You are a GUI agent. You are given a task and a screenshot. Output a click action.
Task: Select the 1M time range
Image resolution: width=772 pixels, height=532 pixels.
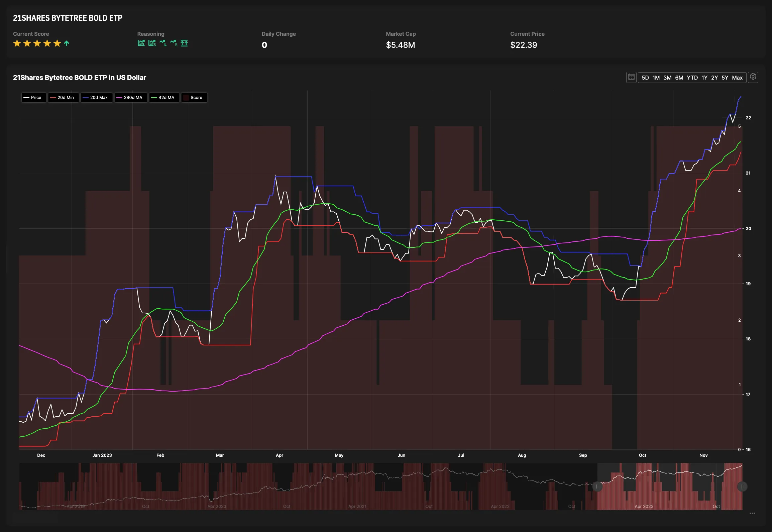pyautogui.click(x=656, y=78)
